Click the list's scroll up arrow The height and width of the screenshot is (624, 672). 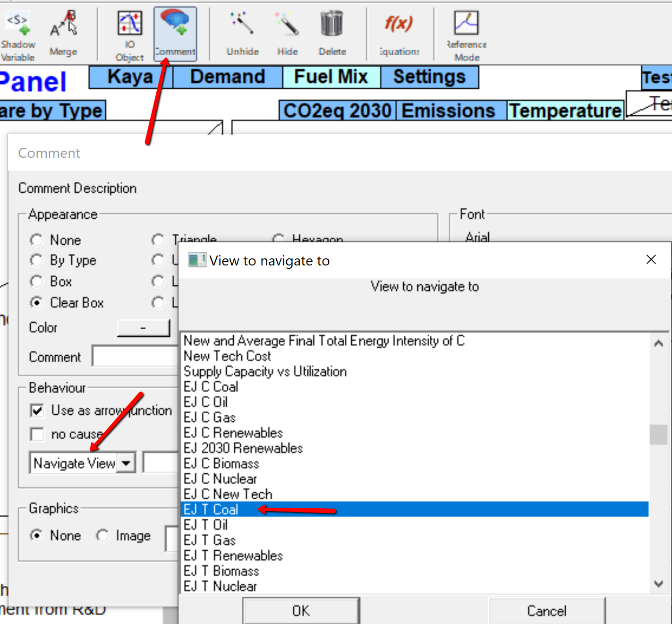659,343
